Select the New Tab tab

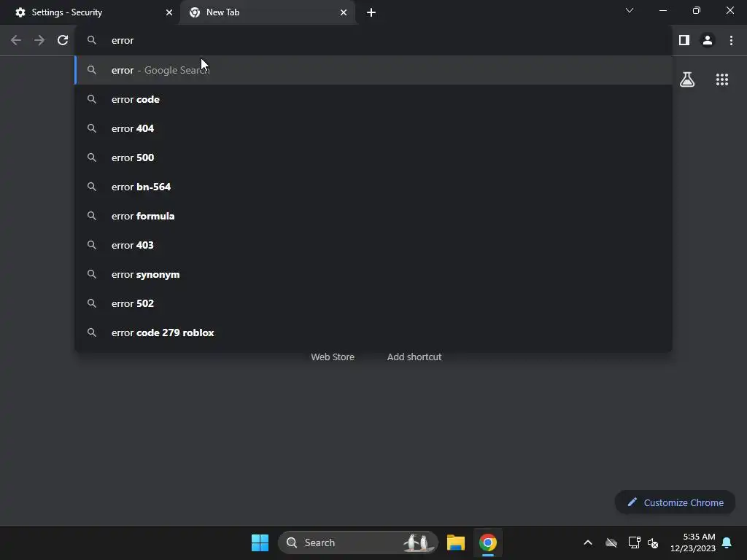268,12
